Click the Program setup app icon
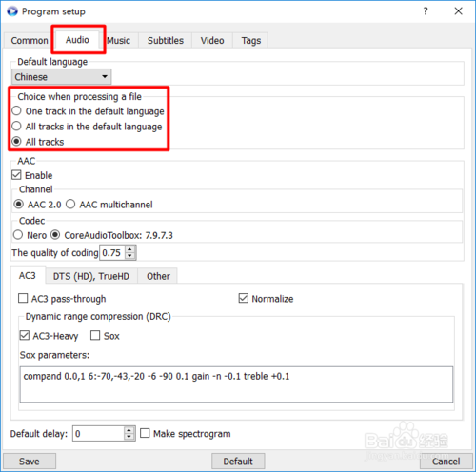 12,11
